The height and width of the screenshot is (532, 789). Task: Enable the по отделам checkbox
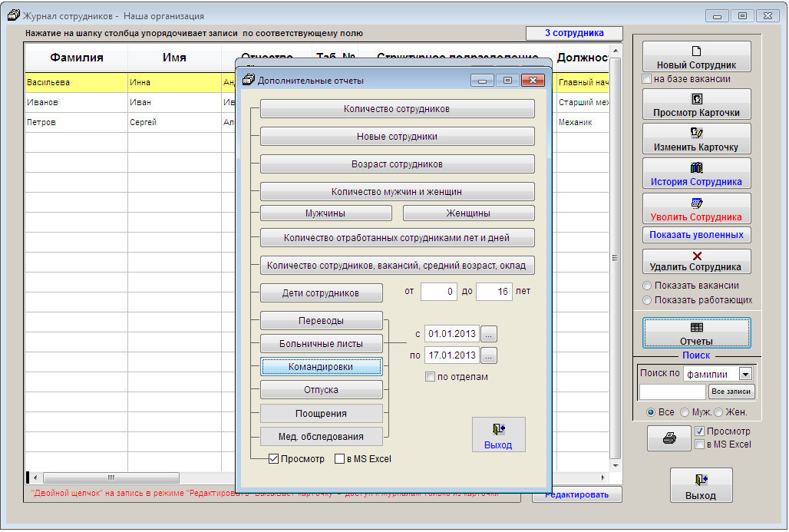click(430, 377)
